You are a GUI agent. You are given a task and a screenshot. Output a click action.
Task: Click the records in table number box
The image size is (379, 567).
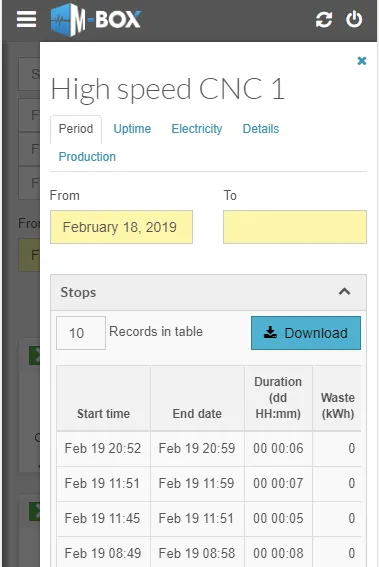coord(81,333)
